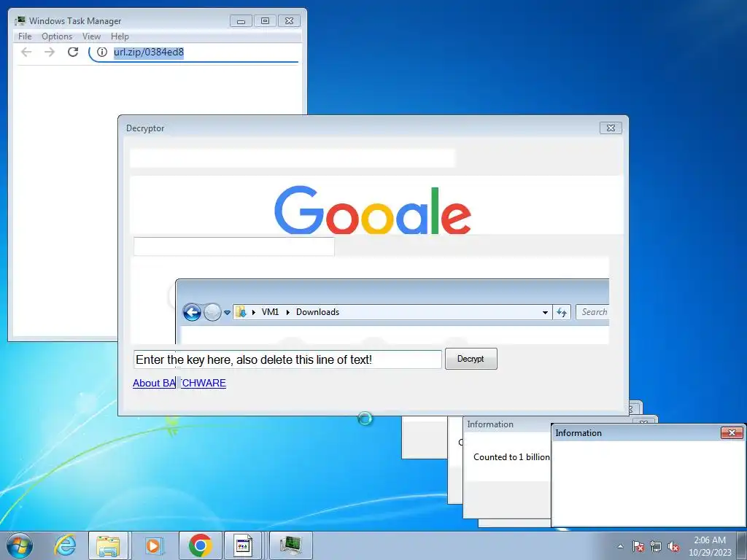747x560 pixels.
Task: Select VM1 in the Explorer breadcrumb
Action: tap(270, 312)
